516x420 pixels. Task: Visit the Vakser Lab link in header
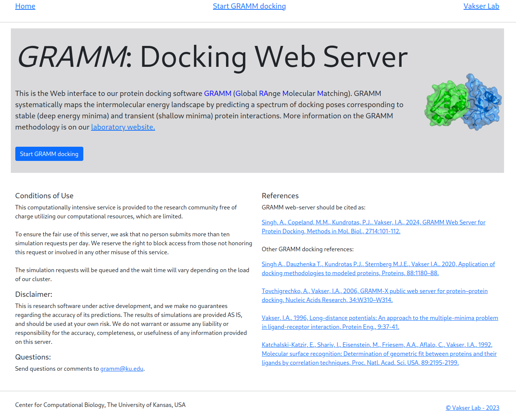coord(481,6)
